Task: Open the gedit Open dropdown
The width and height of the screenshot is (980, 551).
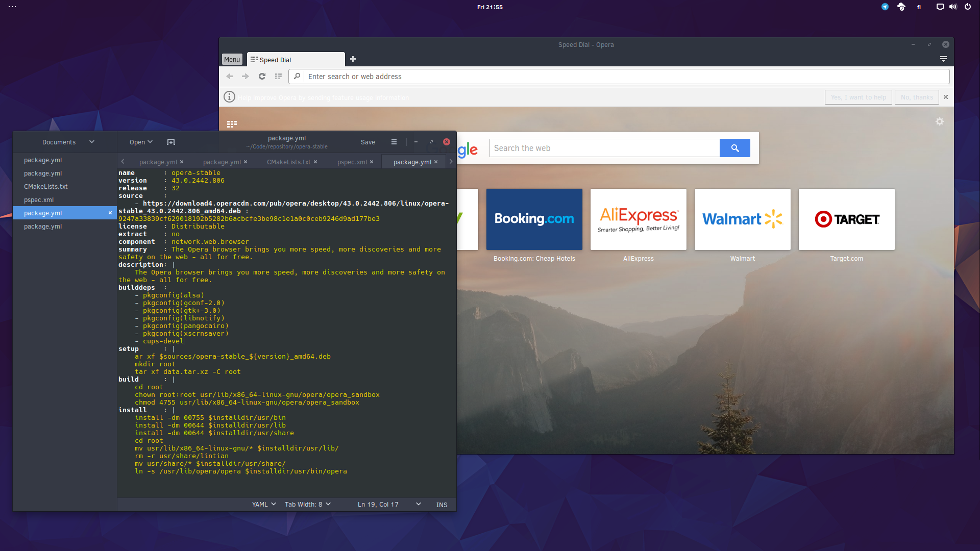Action: point(141,142)
